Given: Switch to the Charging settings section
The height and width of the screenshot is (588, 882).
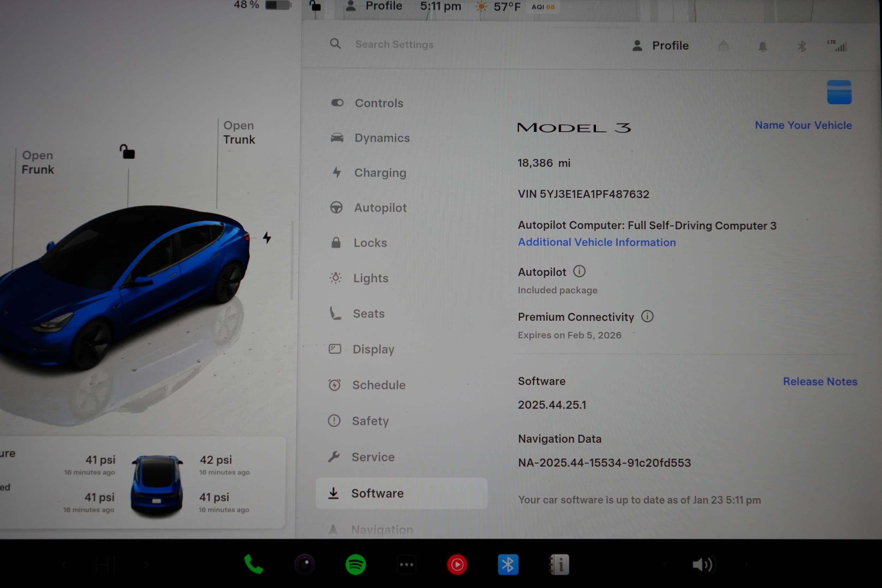Looking at the screenshot, I should coord(380,172).
